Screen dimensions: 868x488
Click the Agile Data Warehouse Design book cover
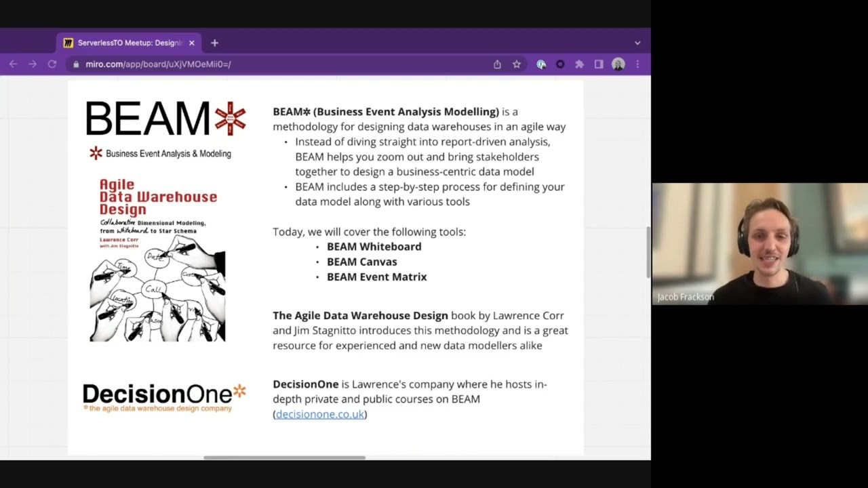[157, 260]
